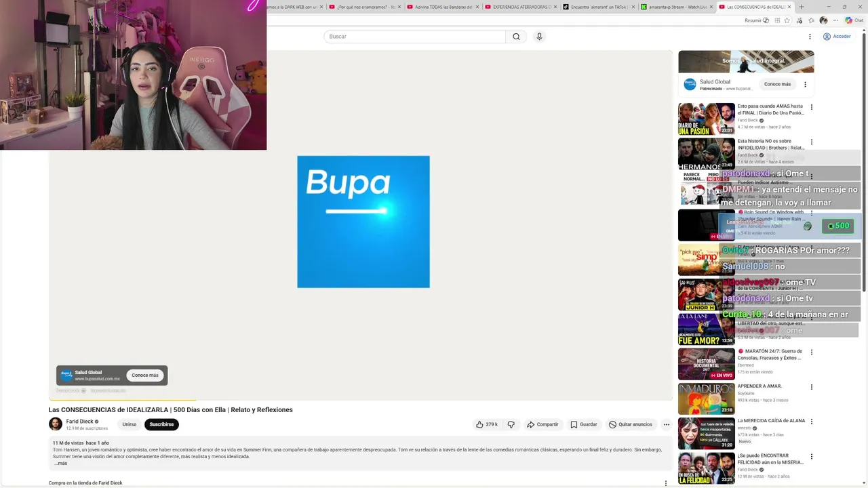Open options for ENCONTRAR FELICIDAD video
Viewport: 868px width, 488px height.
click(812, 457)
